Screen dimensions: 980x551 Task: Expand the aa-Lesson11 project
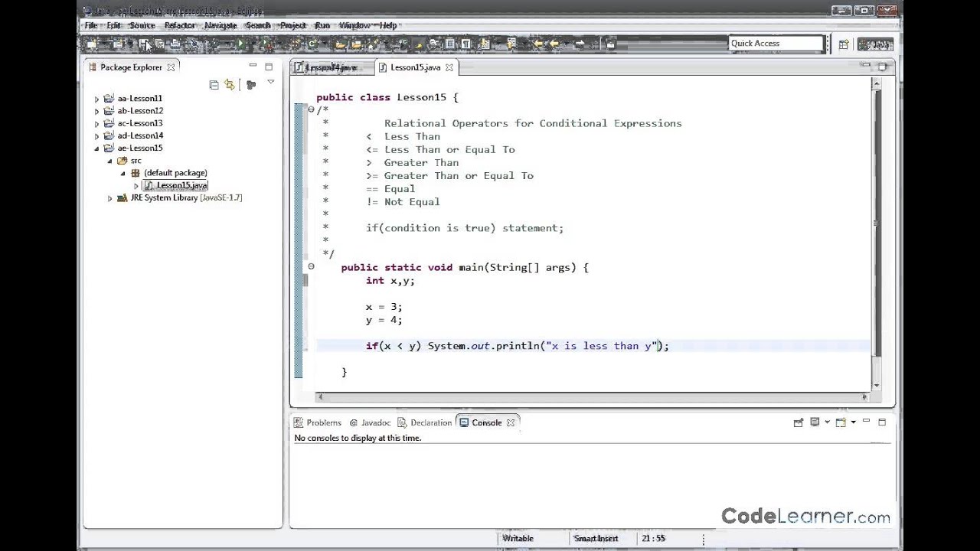click(x=96, y=99)
